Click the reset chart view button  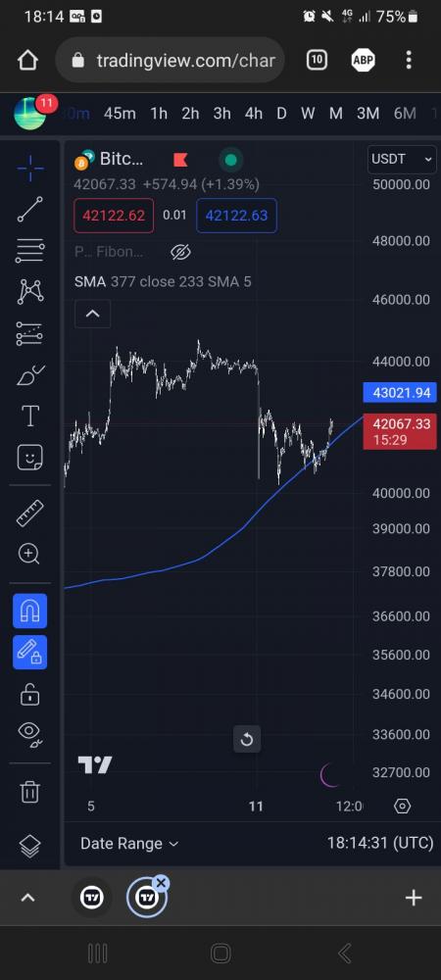[x=247, y=739]
